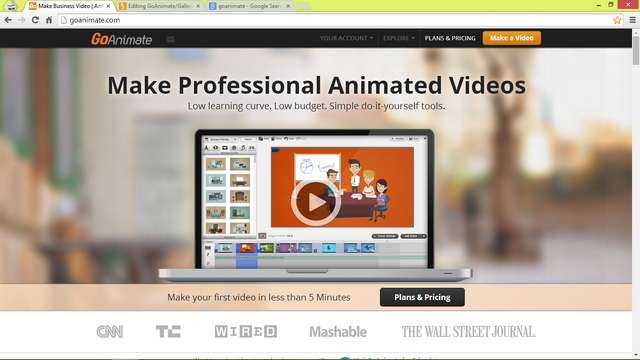
Task: Click the TechCrunch logo
Action: [x=168, y=331]
